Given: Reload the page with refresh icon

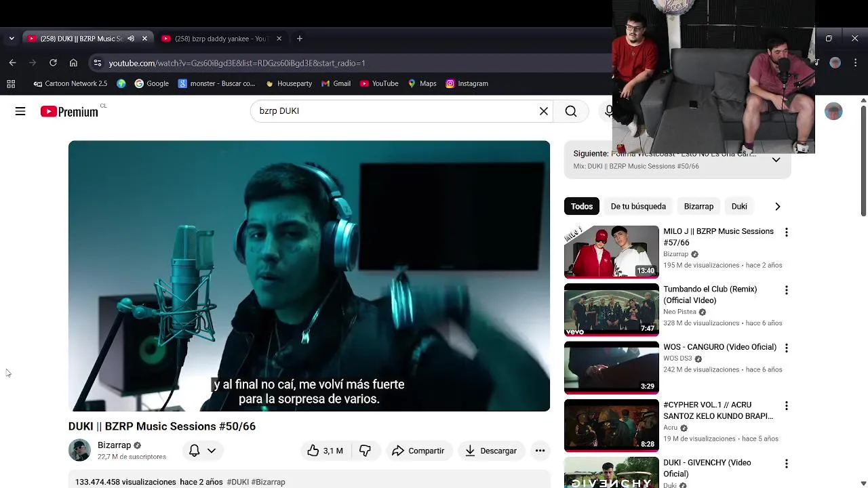Looking at the screenshot, I should click(x=53, y=63).
